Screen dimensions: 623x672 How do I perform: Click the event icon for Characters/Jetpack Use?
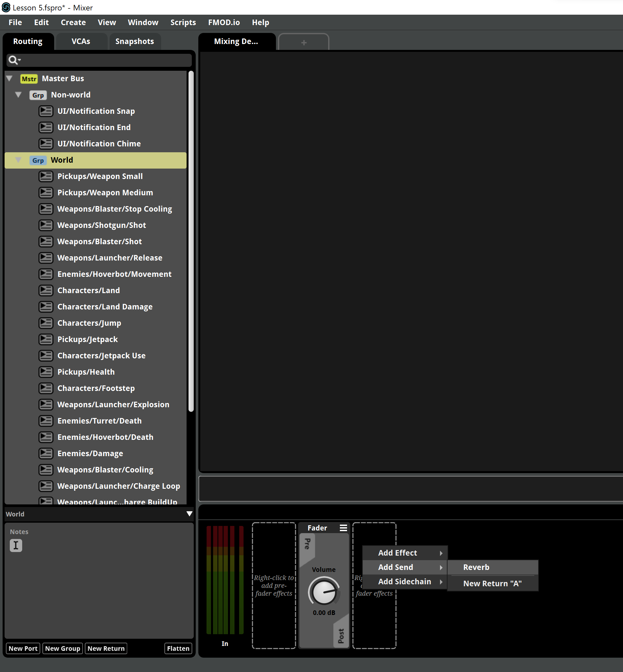[x=46, y=355]
